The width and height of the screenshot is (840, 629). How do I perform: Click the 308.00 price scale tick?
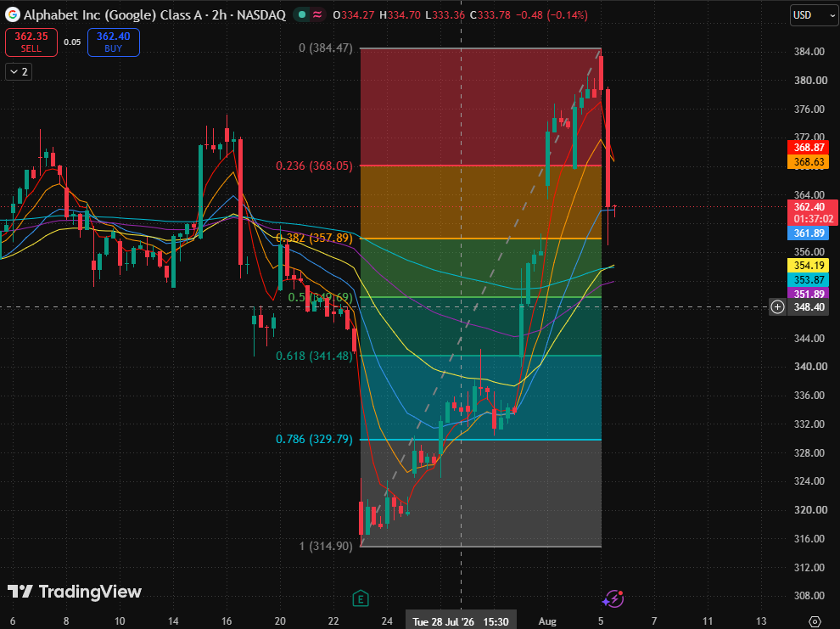[809, 596]
